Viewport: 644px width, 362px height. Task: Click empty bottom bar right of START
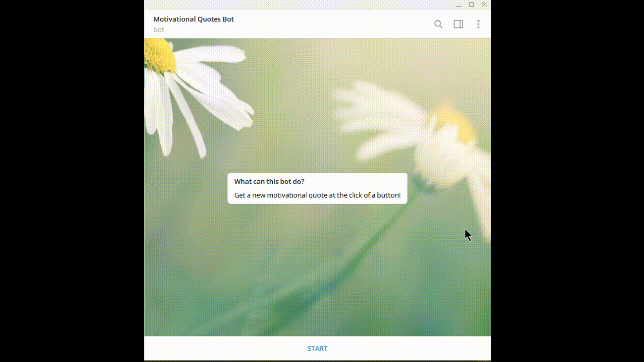pos(419,349)
